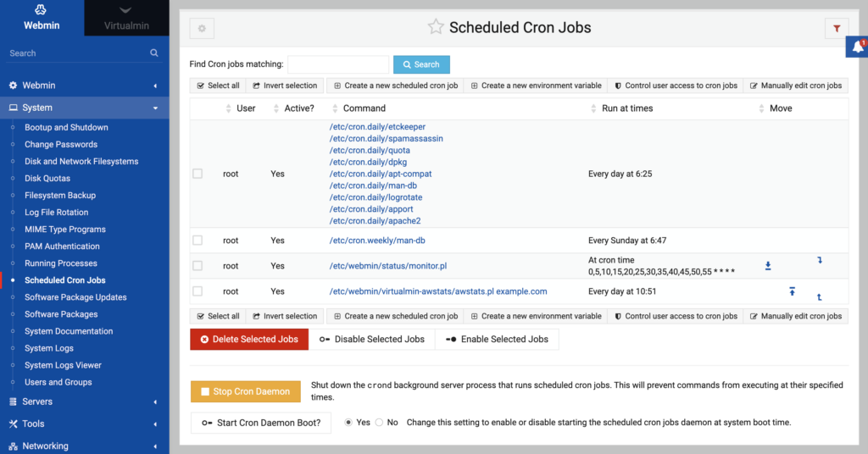Click sort arrows beside the Active? column
868x454 pixels.
click(275, 108)
